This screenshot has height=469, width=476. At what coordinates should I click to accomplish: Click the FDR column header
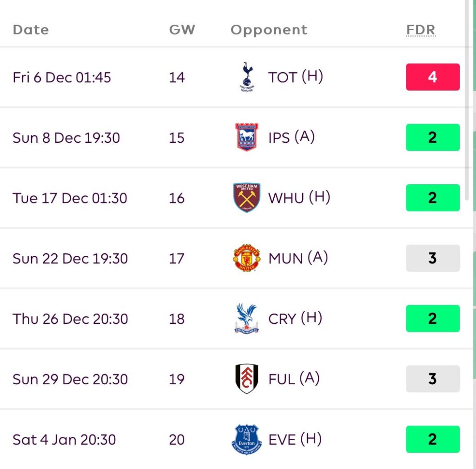[x=421, y=30]
